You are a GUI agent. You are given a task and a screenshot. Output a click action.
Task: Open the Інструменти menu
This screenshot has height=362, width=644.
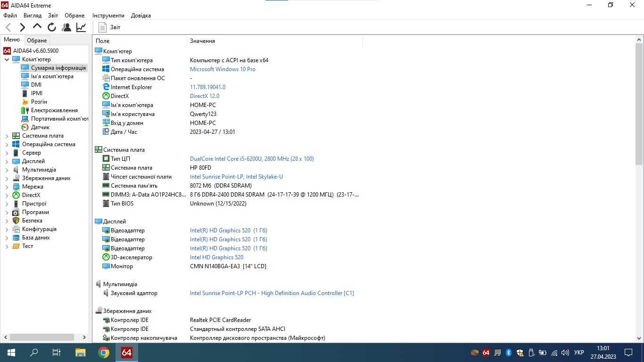[x=108, y=16]
